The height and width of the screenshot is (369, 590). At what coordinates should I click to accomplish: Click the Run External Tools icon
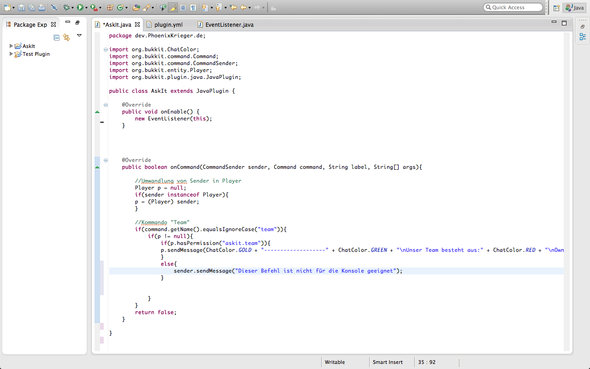point(94,8)
